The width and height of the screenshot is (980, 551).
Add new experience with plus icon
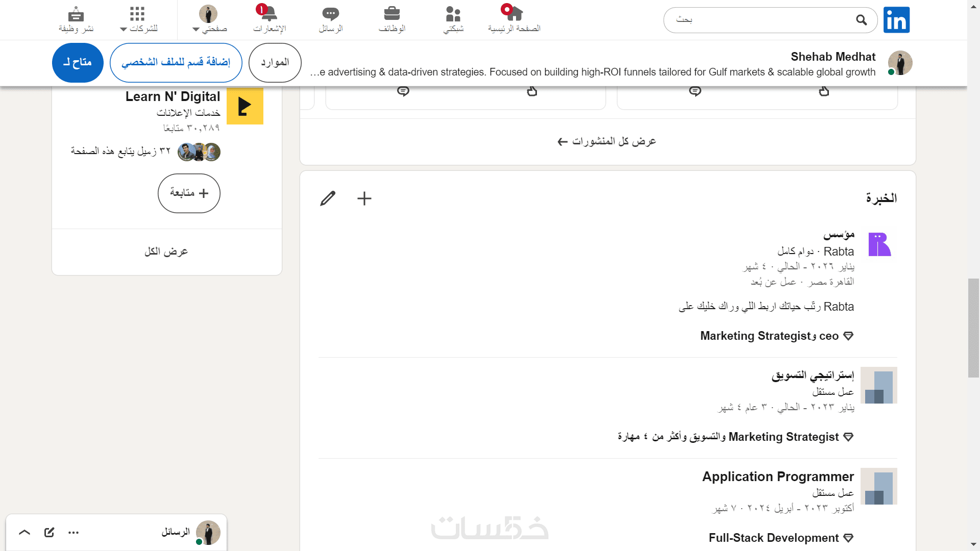(364, 198)
